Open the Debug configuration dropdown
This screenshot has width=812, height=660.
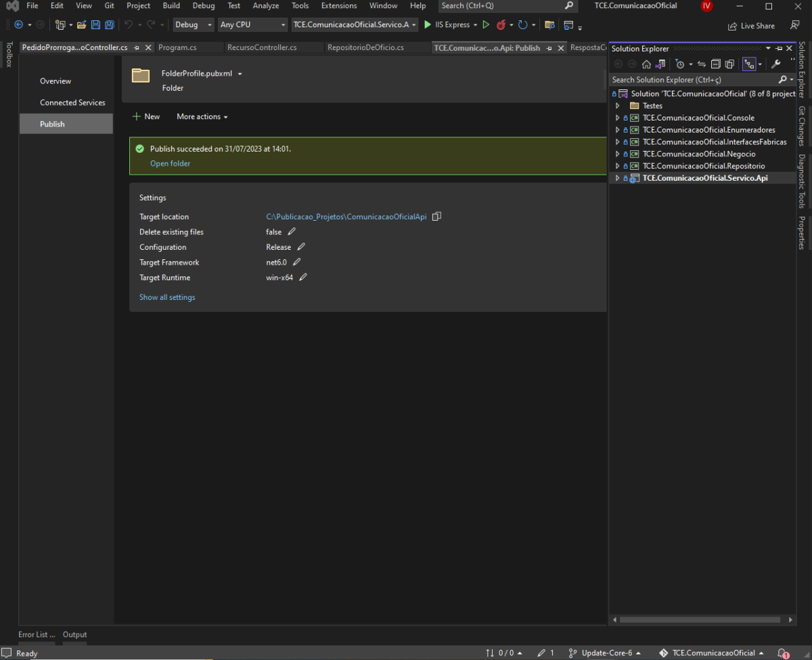coord(193,25)
